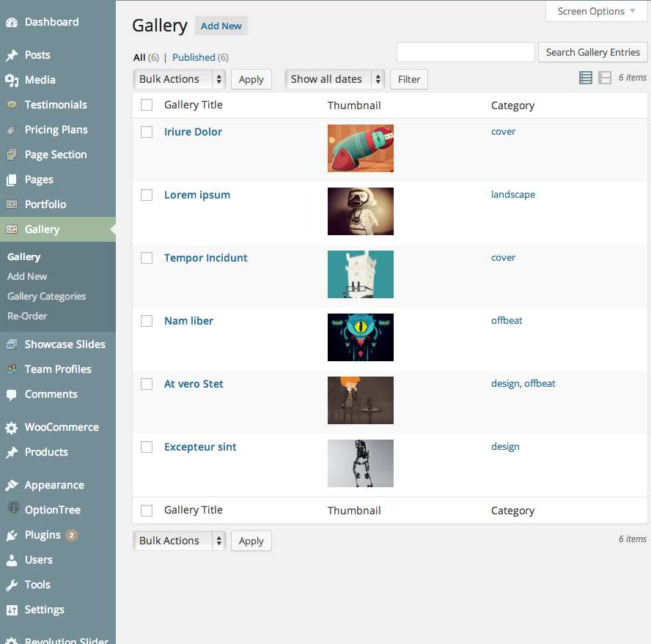Switch to excerpt view layout icon

point(603,77)
